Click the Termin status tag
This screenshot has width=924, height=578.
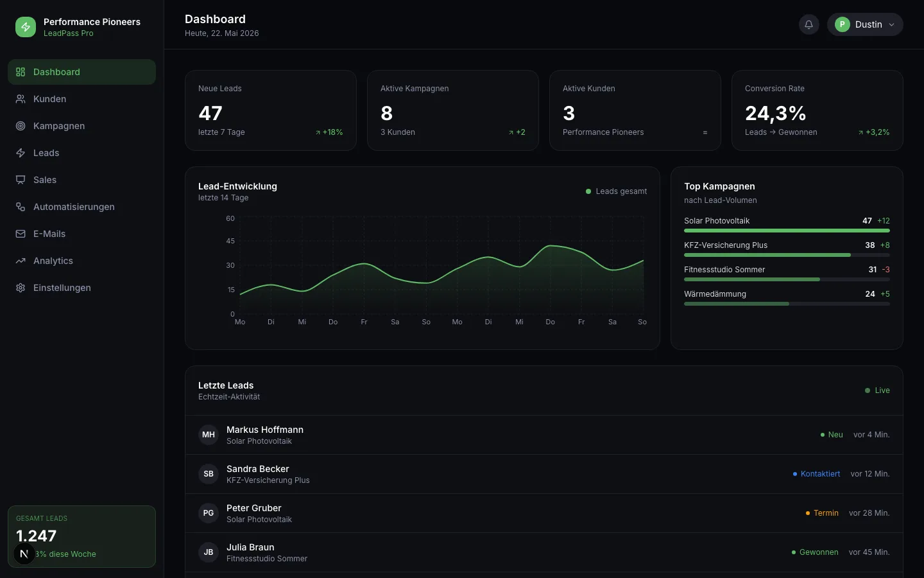(x=822, y=513)
